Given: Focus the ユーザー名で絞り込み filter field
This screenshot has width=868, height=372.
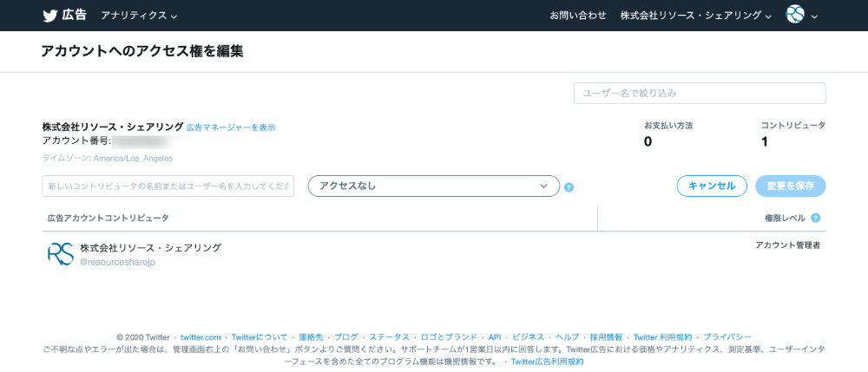Looking at the screenshot, I should tap(700, 93).
